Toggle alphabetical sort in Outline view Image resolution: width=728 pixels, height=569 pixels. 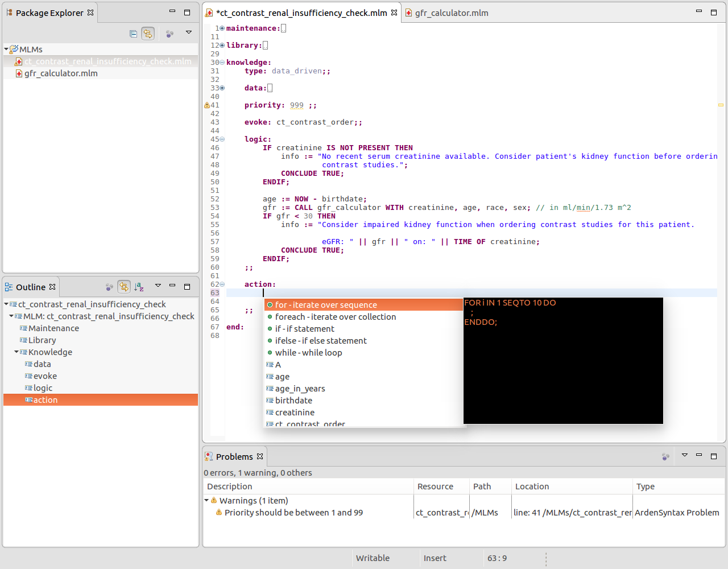139,287
